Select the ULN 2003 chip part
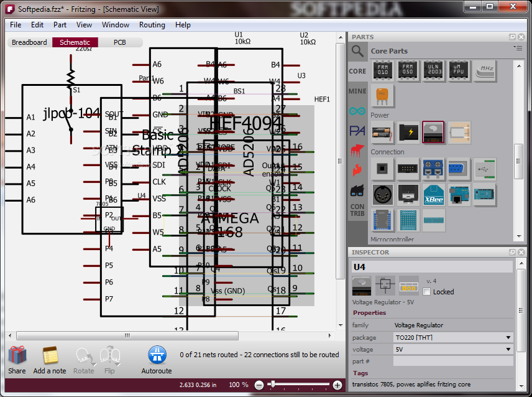532x397 pixels. [x=433, y=71]
